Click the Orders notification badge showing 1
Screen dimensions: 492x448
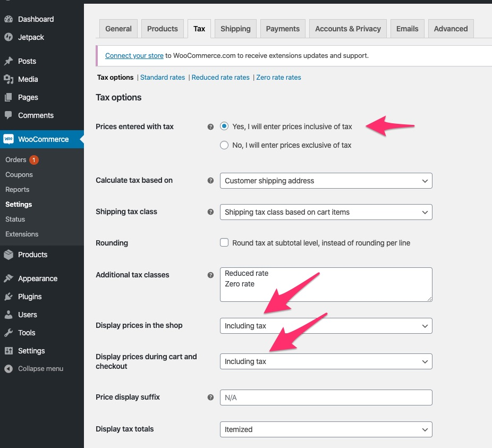[34, 160]
